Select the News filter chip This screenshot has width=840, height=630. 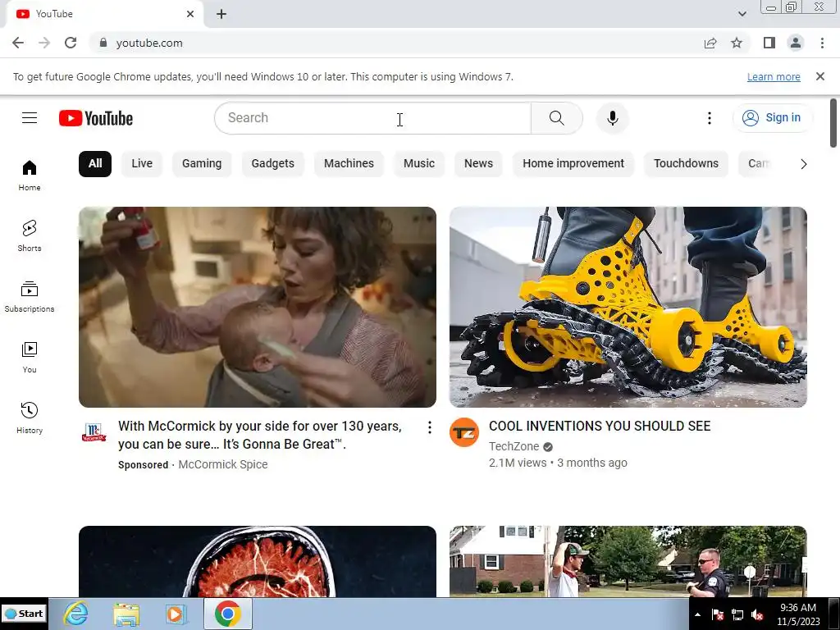[478, 164]
